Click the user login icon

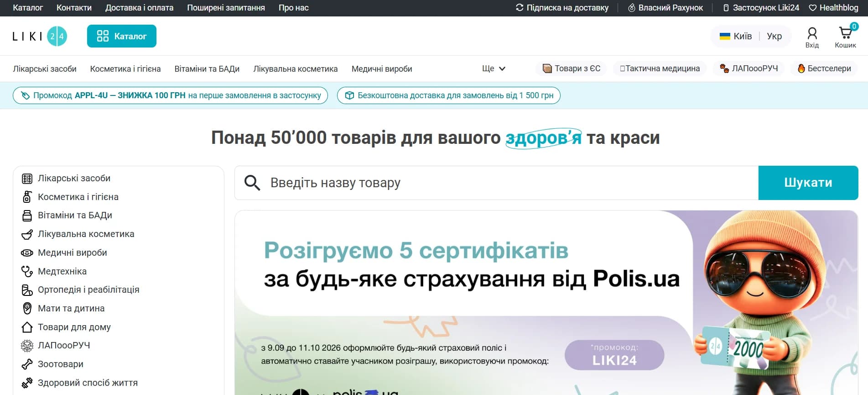(812, 33)
